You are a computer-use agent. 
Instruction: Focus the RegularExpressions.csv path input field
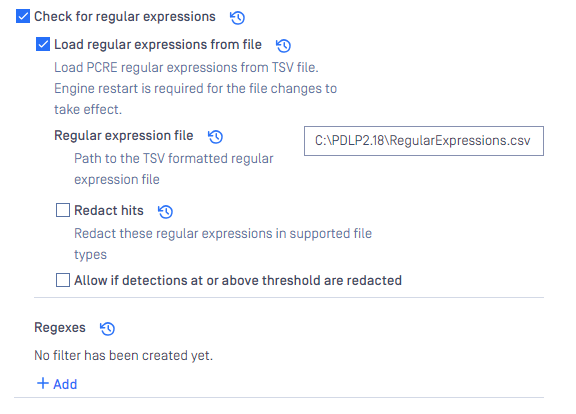click(424, 141)
